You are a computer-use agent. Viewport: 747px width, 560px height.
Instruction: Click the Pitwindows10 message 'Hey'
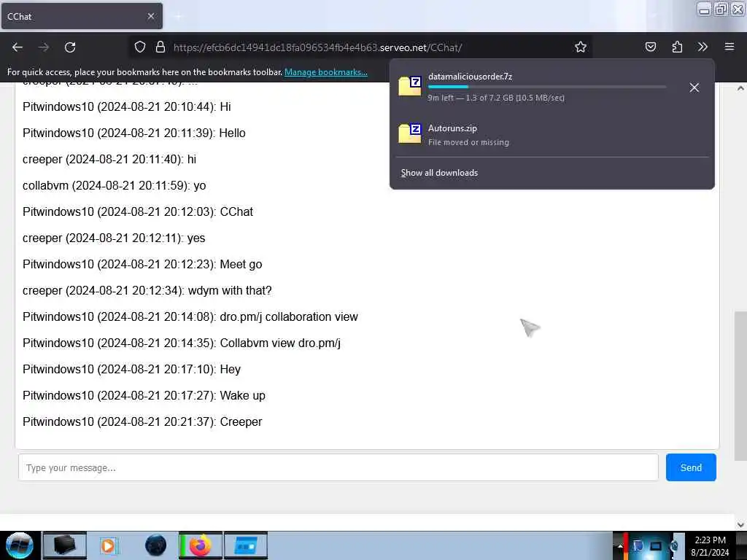tap(131, 370)
